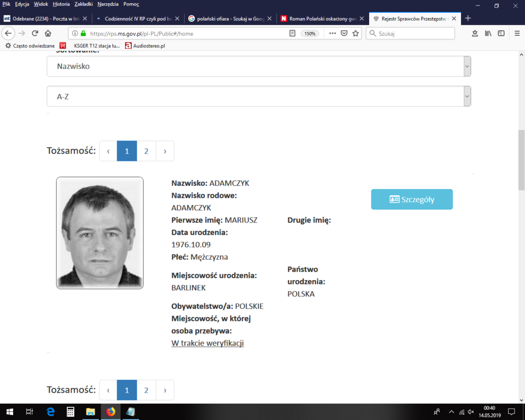Open Windows Start menu
525x420 pixels.
click(x=9, y=412)
